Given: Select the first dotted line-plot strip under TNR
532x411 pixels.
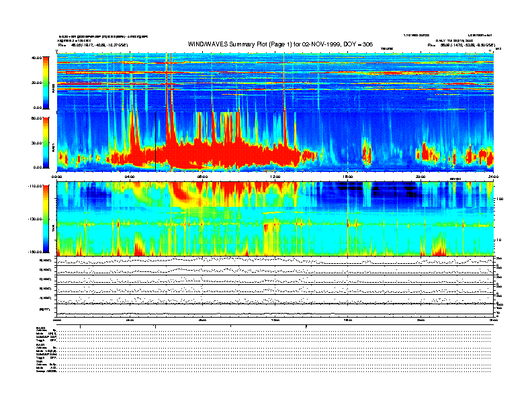Looking at the screenshot, I should [275, 261].
